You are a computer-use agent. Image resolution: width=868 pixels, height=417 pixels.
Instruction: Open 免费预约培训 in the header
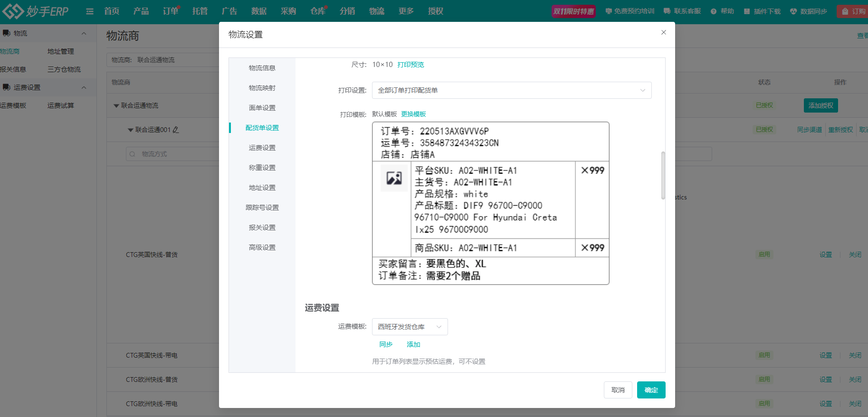pos(630,11)
